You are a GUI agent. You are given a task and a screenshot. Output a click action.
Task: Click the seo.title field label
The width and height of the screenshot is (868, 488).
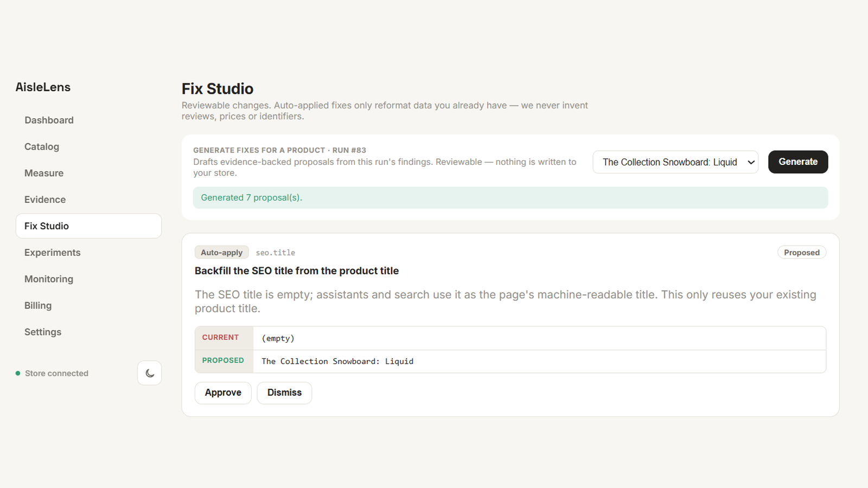pos(276,253)
